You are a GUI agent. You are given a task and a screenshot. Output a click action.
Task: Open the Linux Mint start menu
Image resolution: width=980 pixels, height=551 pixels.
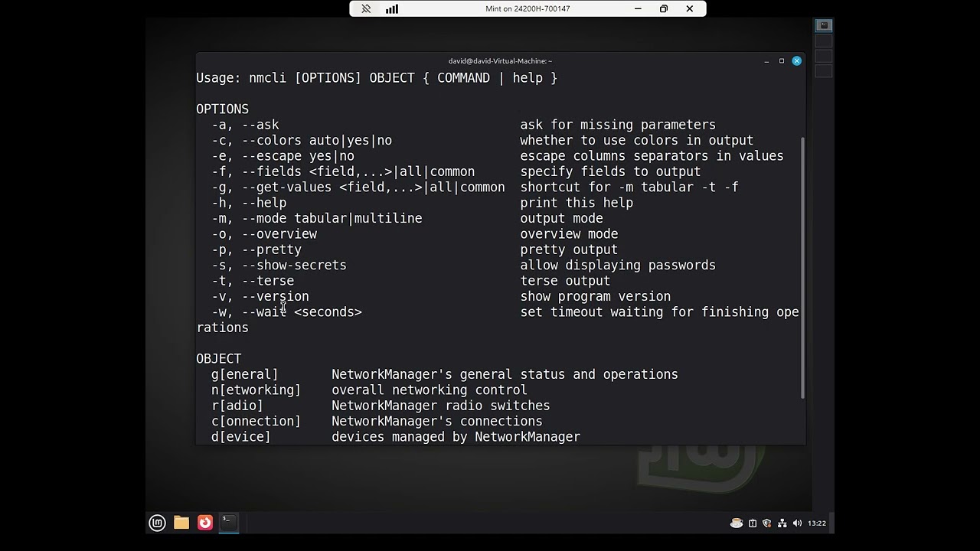pyautogui.click(x=157, y=523)
